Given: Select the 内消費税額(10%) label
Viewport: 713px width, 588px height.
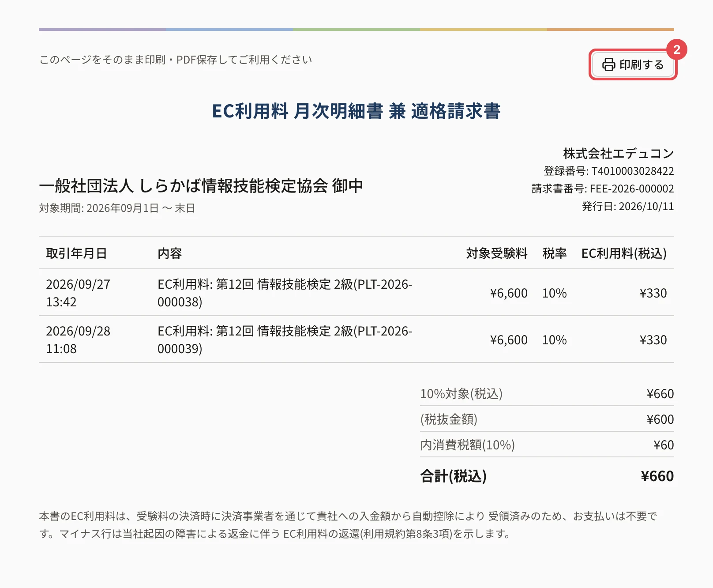Looking at the screenshot, I should 467,445.
